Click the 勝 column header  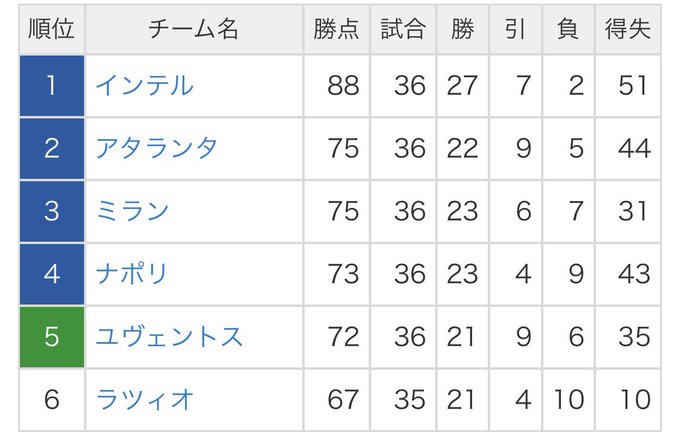pyautogui.click(x=462, y=29)
